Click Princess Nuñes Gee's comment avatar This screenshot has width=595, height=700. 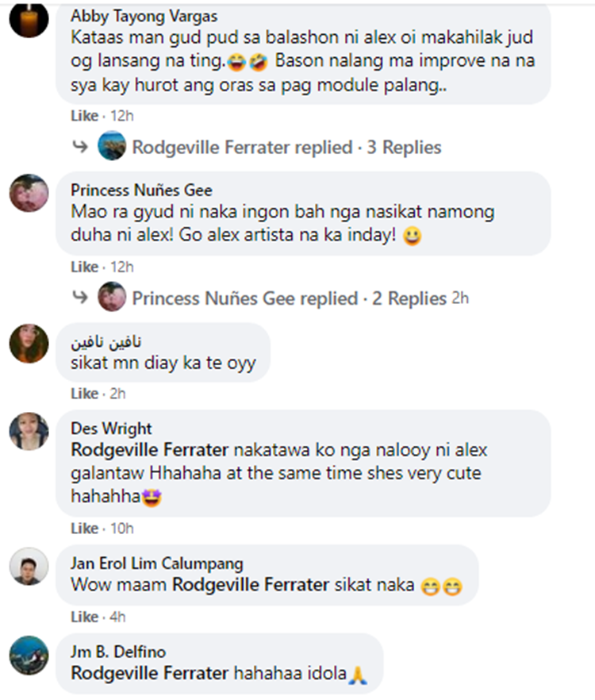pos(29,193)
